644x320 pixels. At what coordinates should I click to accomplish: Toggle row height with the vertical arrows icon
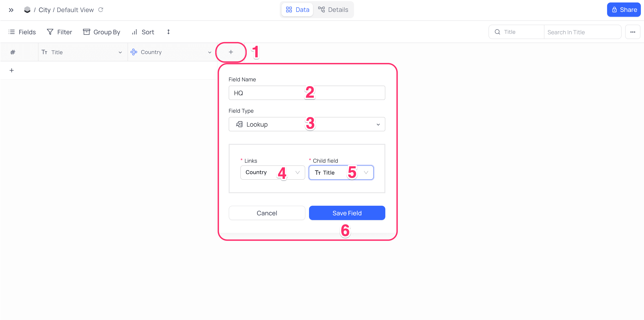pyautogui.click(x=168, y=32)
